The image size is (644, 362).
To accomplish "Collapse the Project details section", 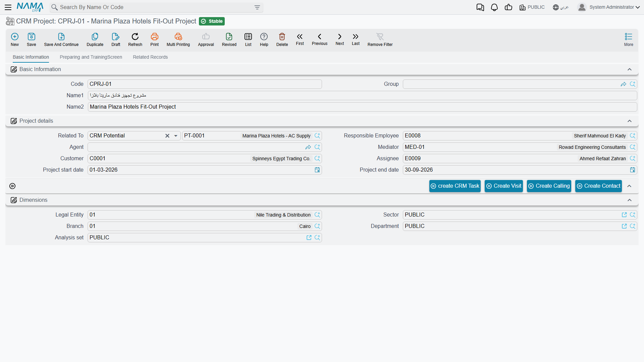I will click(x=630, y=121).
